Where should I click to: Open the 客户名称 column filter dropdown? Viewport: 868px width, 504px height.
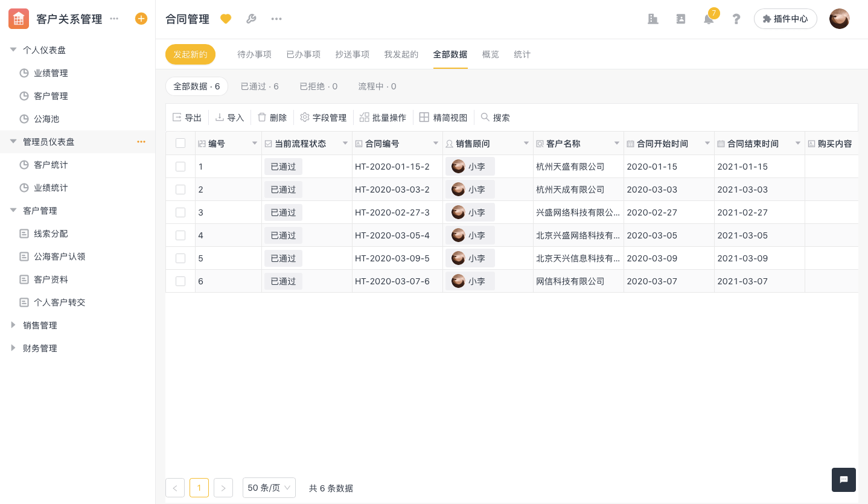click(x=616, y=144)
